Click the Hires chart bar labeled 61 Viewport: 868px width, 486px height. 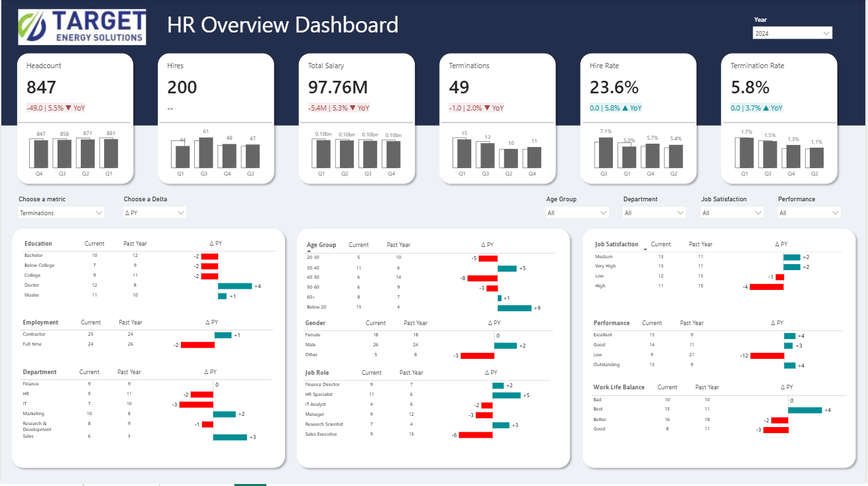point(205,152)
